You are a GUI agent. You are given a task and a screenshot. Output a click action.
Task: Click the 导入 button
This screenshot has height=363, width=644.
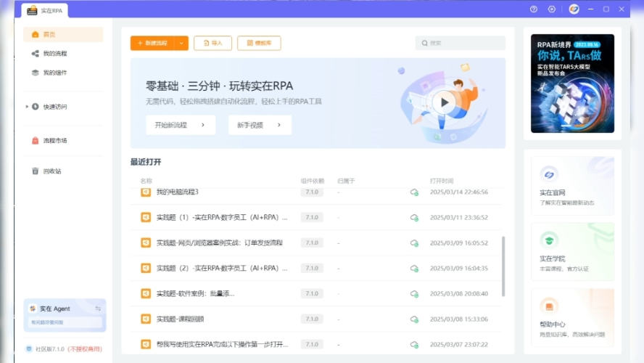click(212, 43)
